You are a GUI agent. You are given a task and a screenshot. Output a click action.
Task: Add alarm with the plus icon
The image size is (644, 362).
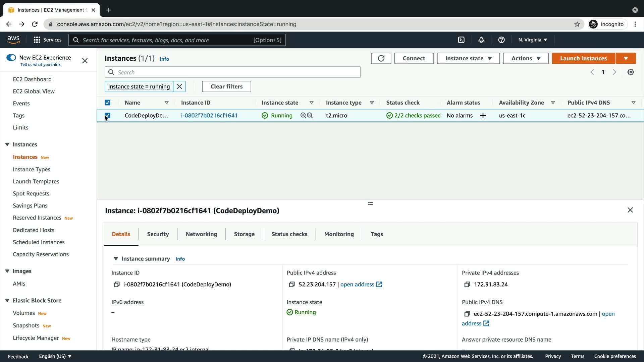pyautogui.click(x=483, y=116)
